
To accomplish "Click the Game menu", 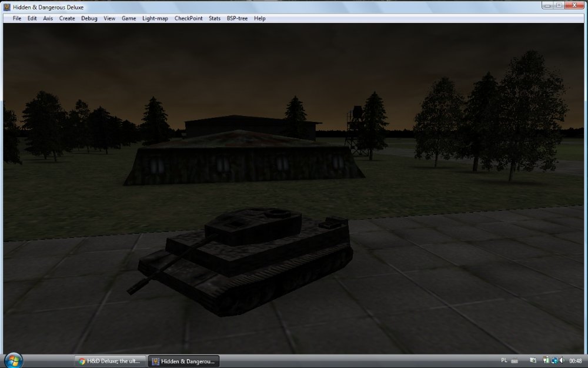I will click(129, 18).
